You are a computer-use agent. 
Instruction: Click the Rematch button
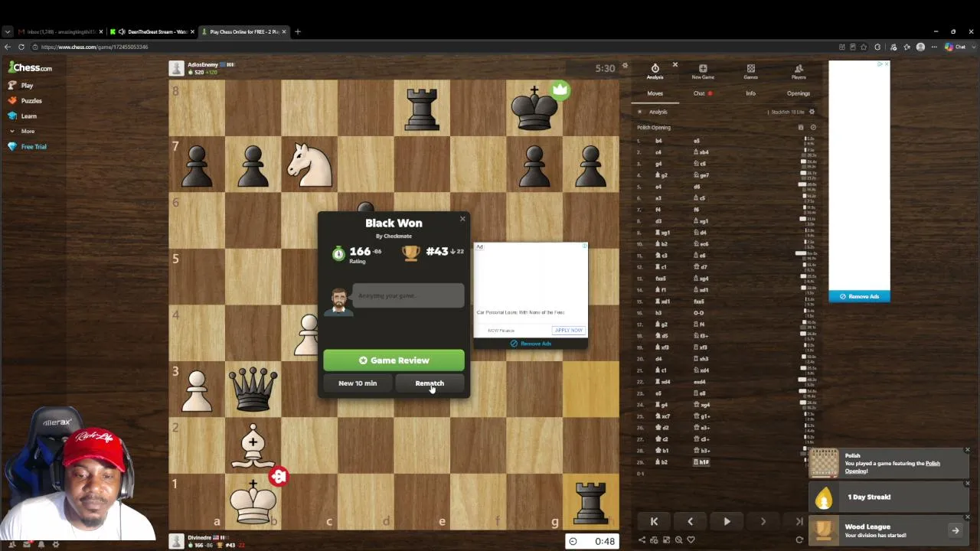point(430,383)
